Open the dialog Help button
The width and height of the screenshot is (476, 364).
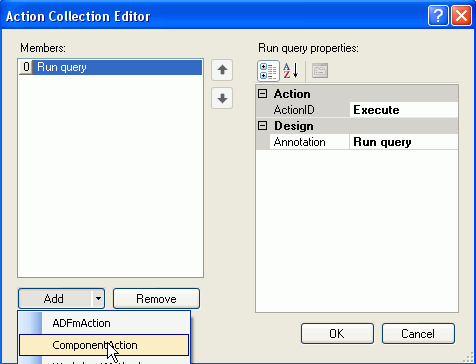tap(438, 15)
